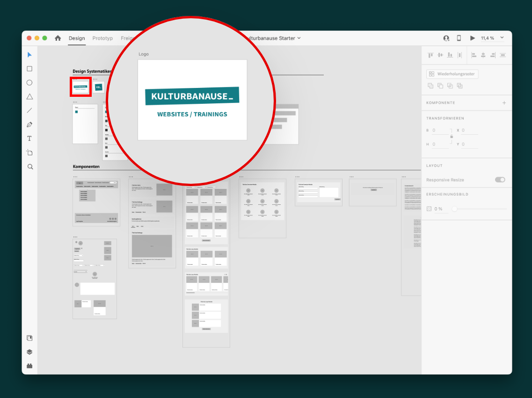
Task: Open the Layers panel icon
Action: (x=29, y=352)
